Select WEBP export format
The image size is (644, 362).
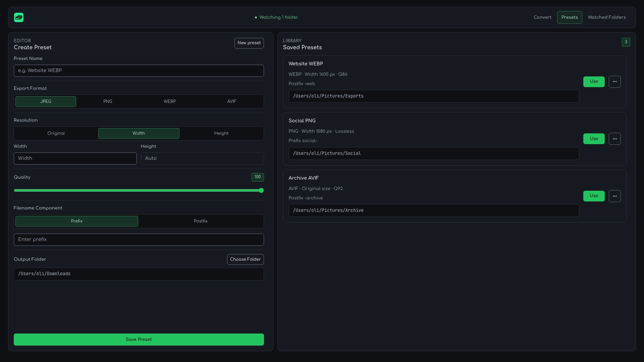170,102
